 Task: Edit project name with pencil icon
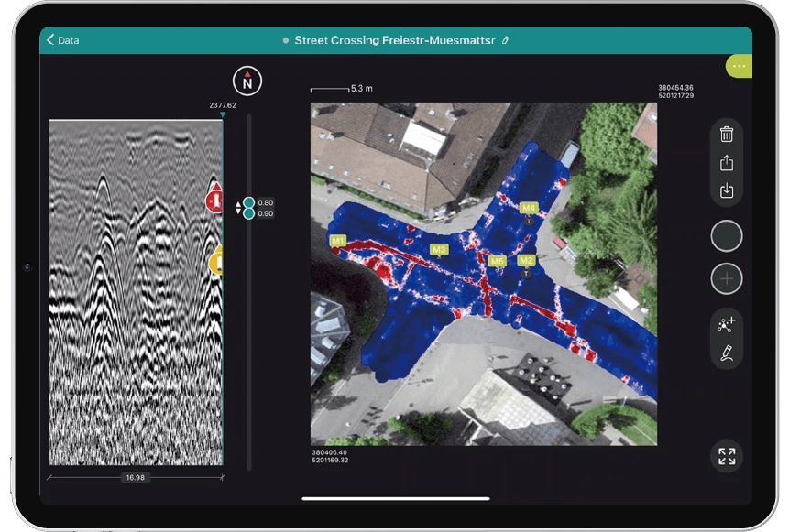click(x=506, y=40)
